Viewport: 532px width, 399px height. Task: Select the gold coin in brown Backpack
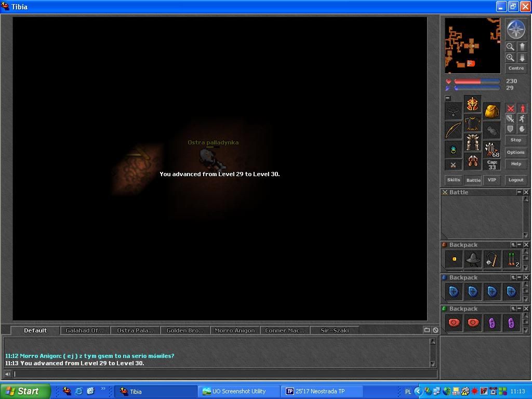(x=454, y=259)
